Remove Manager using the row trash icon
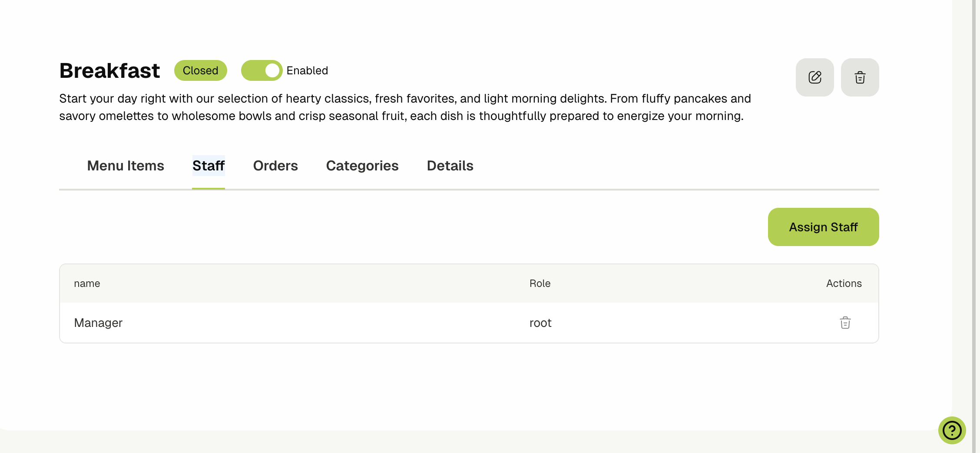Image resolution: width=980 pixels, height=453 pixels. click(845, 323)
